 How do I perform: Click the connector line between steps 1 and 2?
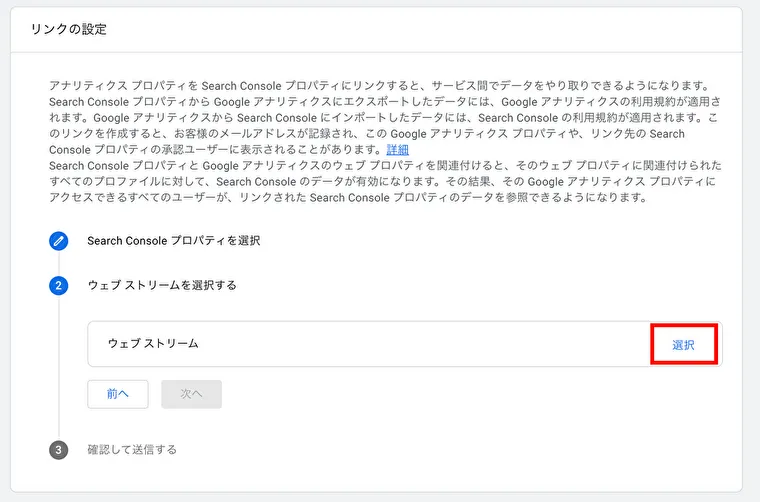click(59, 263)
